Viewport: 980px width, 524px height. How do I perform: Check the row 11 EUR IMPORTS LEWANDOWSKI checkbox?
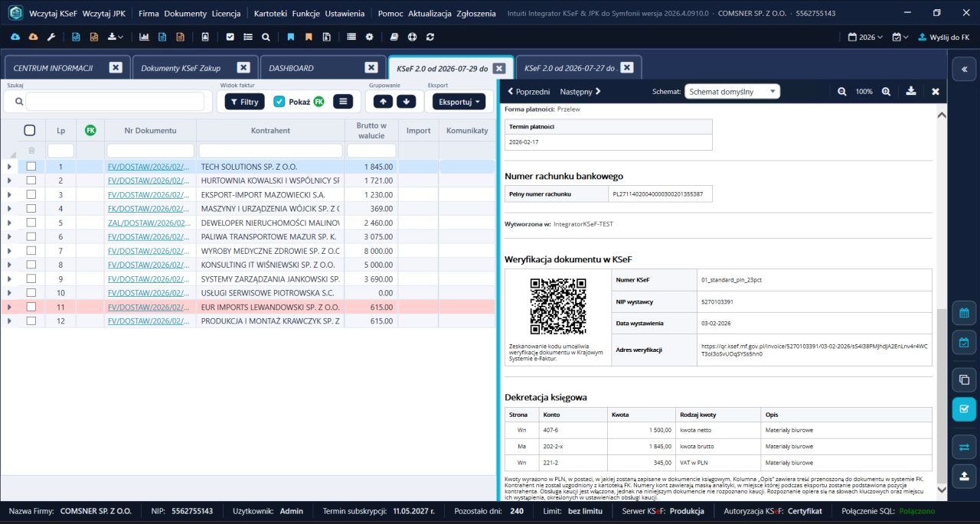click(31, 307)
